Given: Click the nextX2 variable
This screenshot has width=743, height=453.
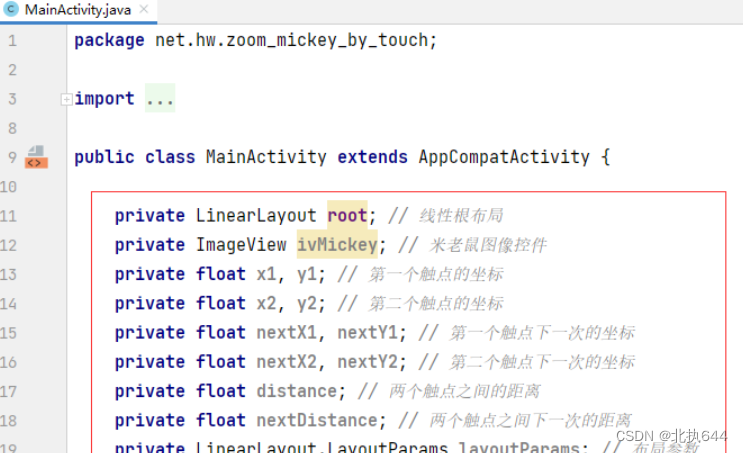Looking at the screenshot, I should [x=286, y=362].
